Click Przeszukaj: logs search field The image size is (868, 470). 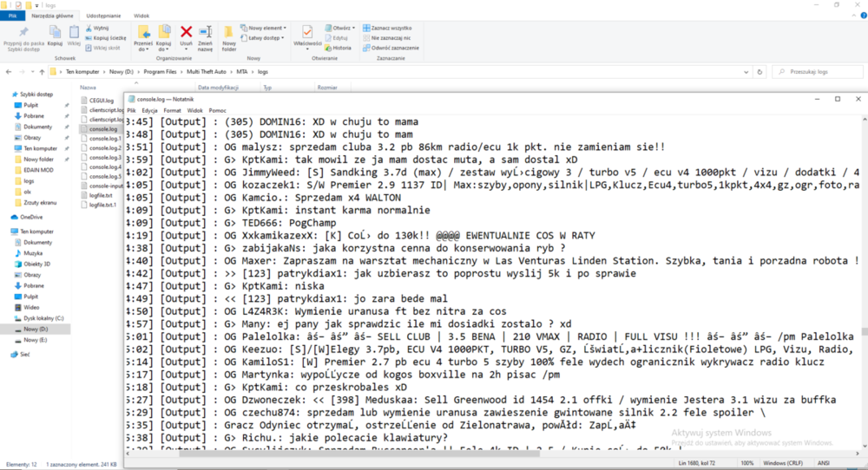point(819,72)
